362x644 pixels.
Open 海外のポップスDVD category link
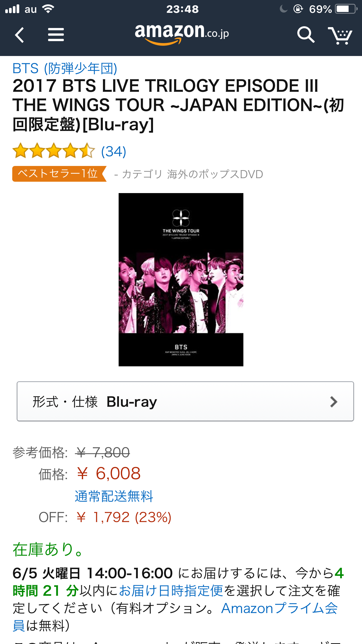pyautogui.click(x=215, y=174)
